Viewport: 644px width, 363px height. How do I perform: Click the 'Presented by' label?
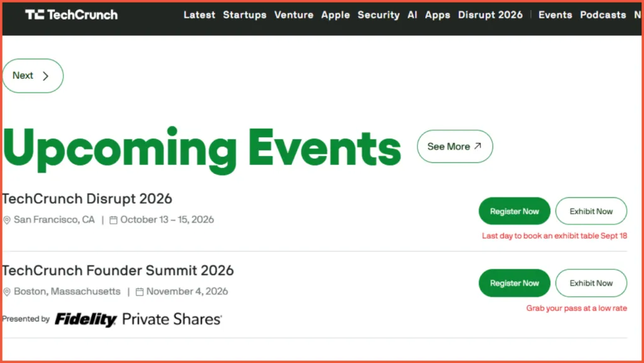pyautogui.click(x=26, y=319)
